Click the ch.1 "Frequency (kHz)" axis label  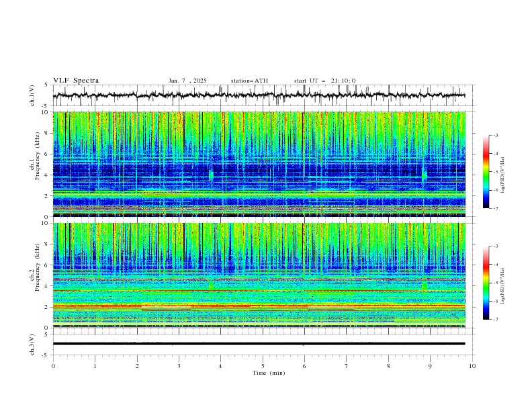(38, 154)
